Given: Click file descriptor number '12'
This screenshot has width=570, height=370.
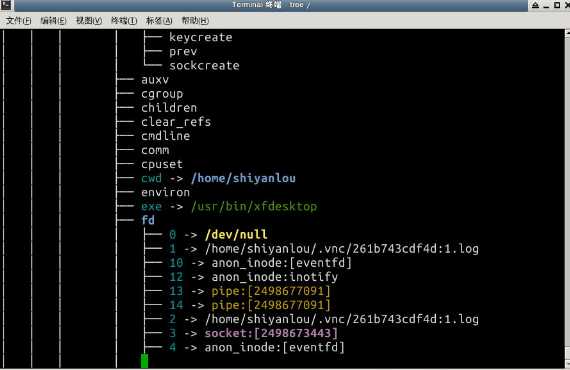Looking at the screenshot, I should (176, 277).
